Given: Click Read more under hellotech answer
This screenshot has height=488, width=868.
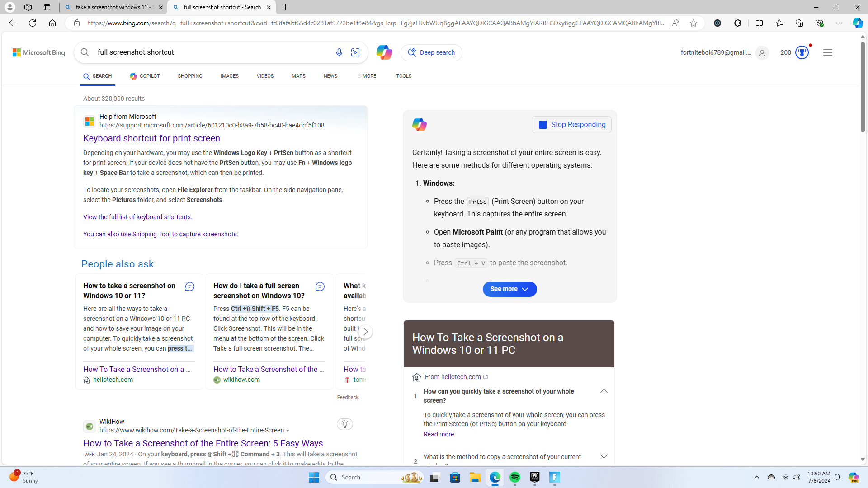Looking at the screenshot, I should coord(439,434).
